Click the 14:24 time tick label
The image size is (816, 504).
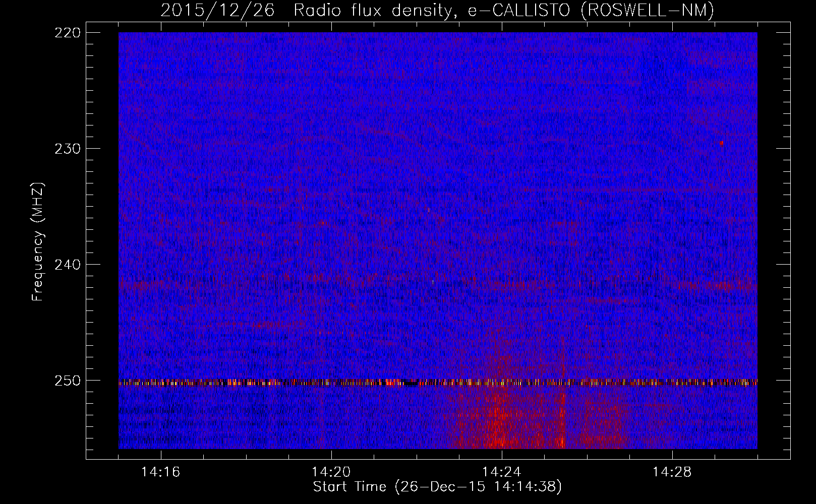point(502,472)
